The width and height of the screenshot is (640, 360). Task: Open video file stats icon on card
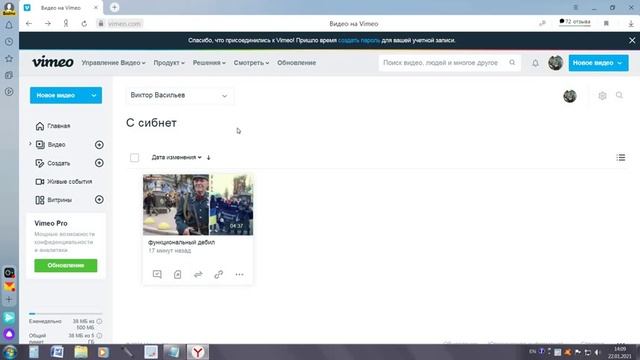[x=178, y=274]
